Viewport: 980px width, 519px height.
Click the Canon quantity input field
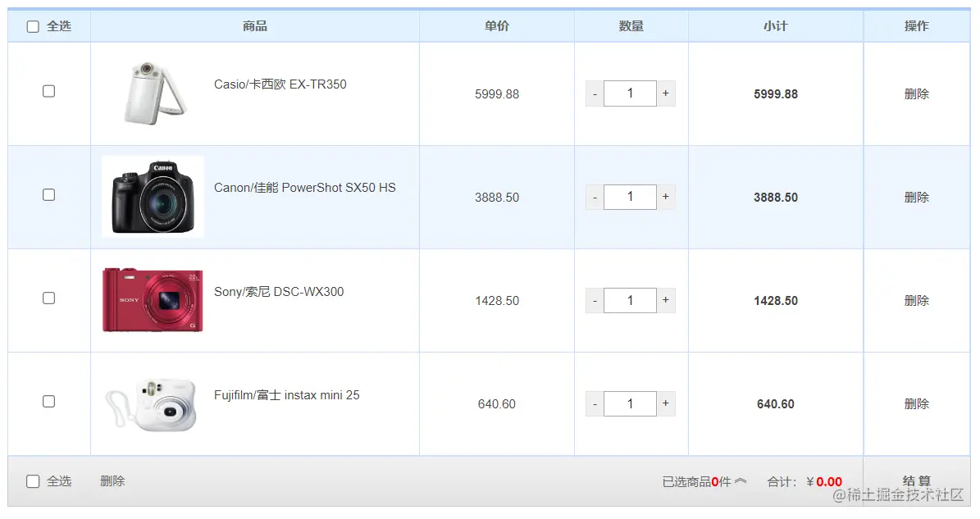(x=630, y=196)
